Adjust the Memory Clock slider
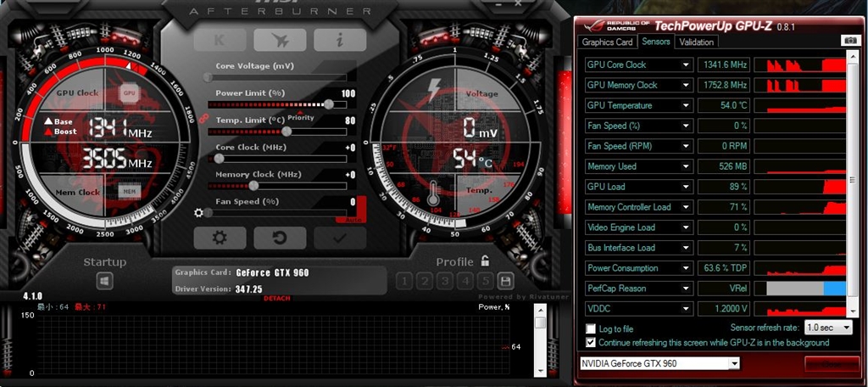 point(277,186)
